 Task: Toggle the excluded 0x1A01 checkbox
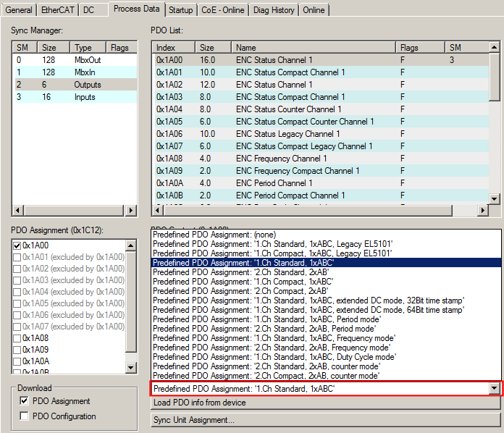click(x=17, y=257)
